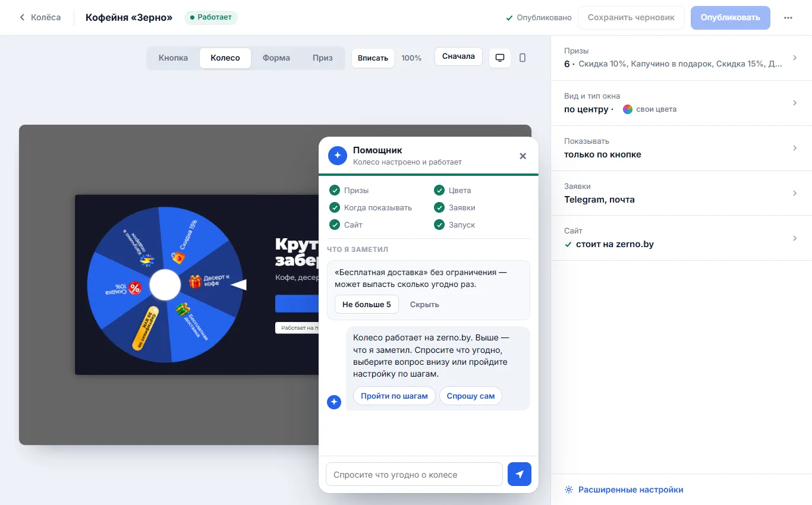Open the Кнопка tab
This screenshot has height=505, width=812.
point(173,58)
